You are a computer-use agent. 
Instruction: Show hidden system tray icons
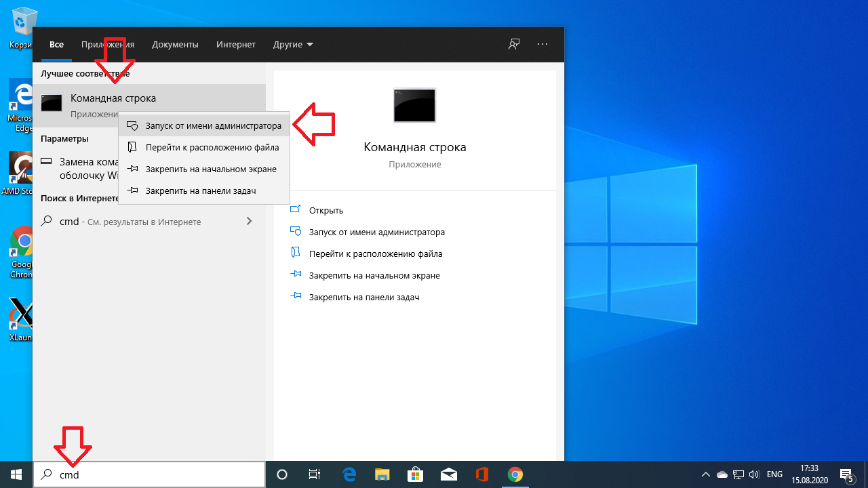(x=705, y=474)
